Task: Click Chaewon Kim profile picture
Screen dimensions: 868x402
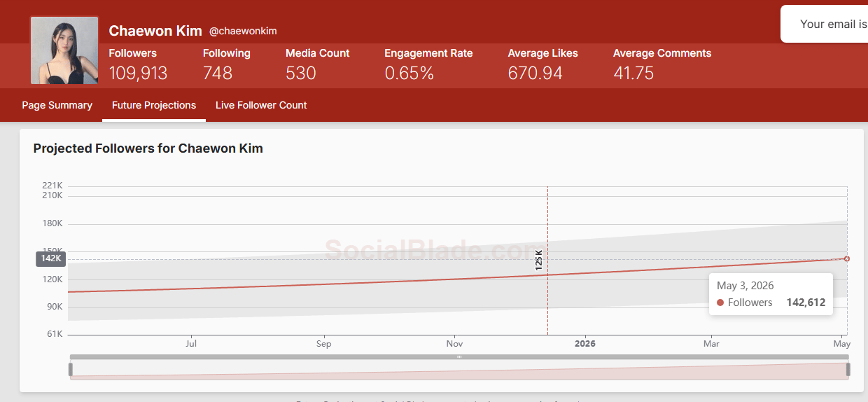Action: tap(64, 50)
